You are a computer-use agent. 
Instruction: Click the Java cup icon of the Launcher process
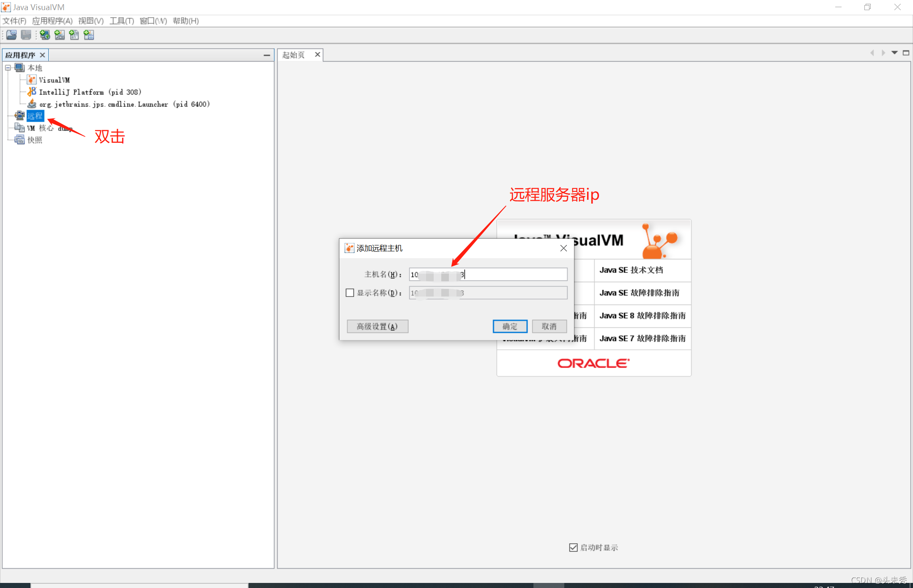point(32,104)
